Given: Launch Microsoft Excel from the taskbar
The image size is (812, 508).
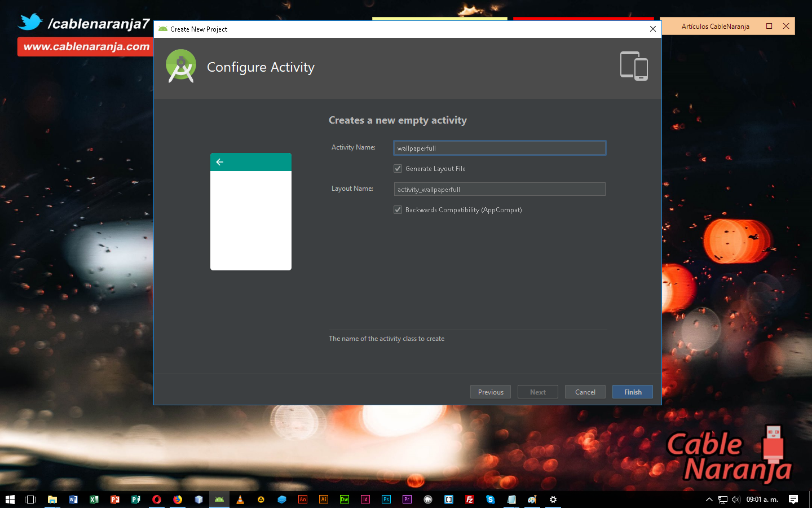Looking at the screenshot, I should [x=94, y=500].
